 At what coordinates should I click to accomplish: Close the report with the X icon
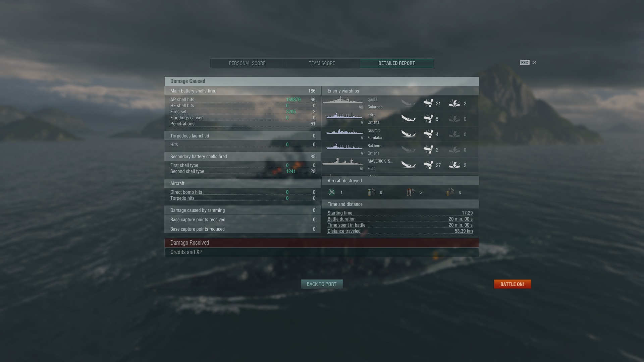[534, 63]
